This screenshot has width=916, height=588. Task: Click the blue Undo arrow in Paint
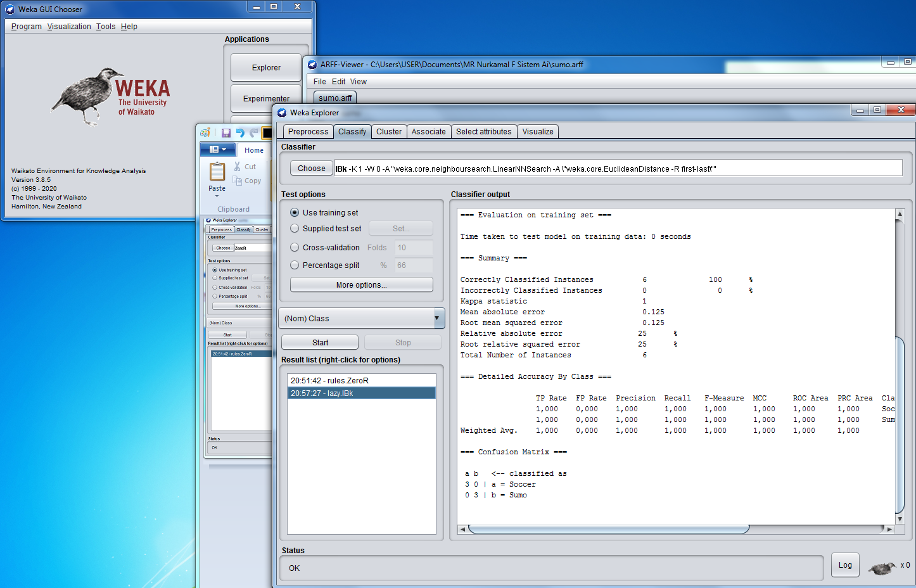(x=239, y=132)
